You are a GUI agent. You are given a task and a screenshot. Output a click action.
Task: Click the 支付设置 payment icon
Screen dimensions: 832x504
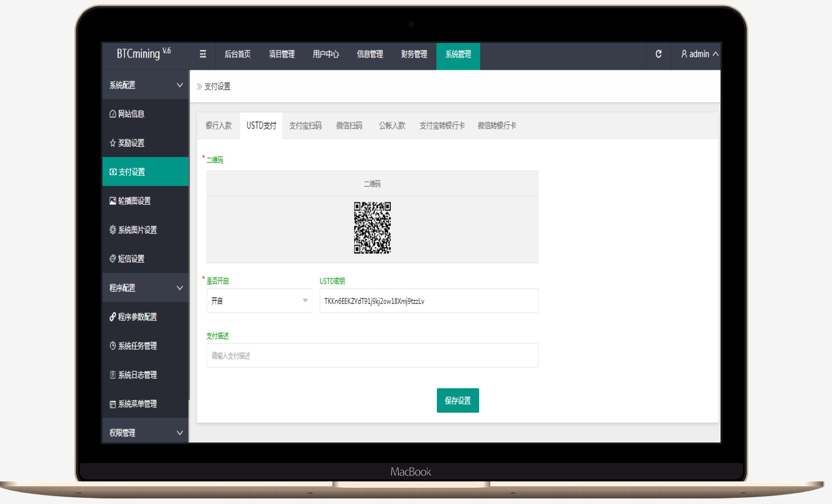click(113, 172)
